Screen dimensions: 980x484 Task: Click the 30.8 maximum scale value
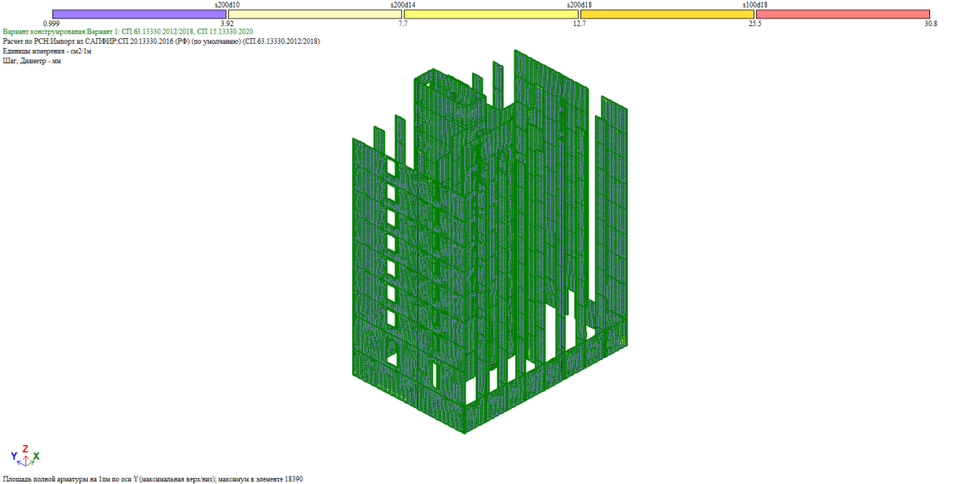pos(930,24)
